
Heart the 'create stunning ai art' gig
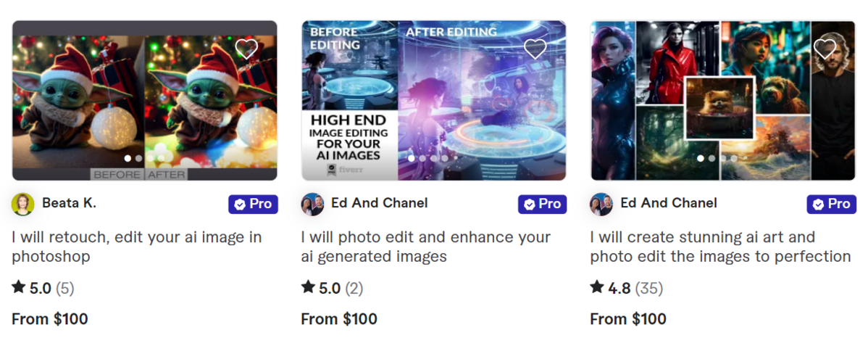coord(825,49)
